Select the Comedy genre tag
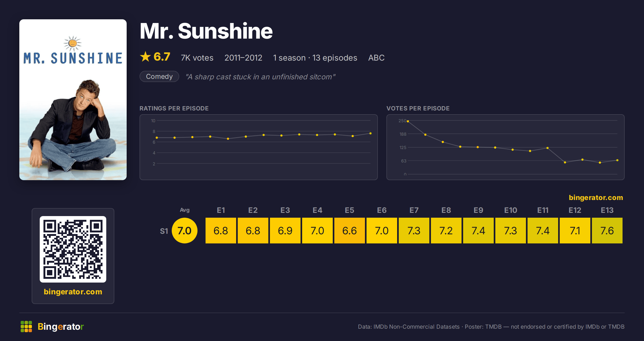Screen dimensions: 644x341 coord(159,76)
